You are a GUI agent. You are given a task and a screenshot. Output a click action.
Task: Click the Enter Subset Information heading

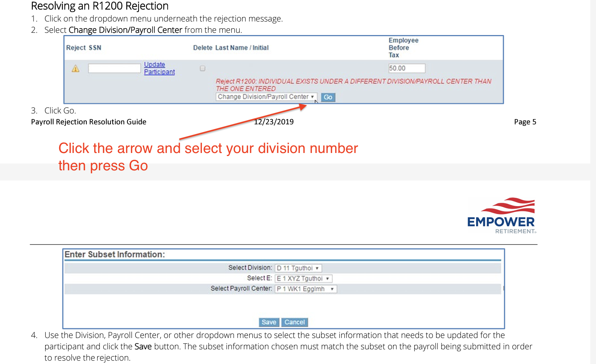115,255
